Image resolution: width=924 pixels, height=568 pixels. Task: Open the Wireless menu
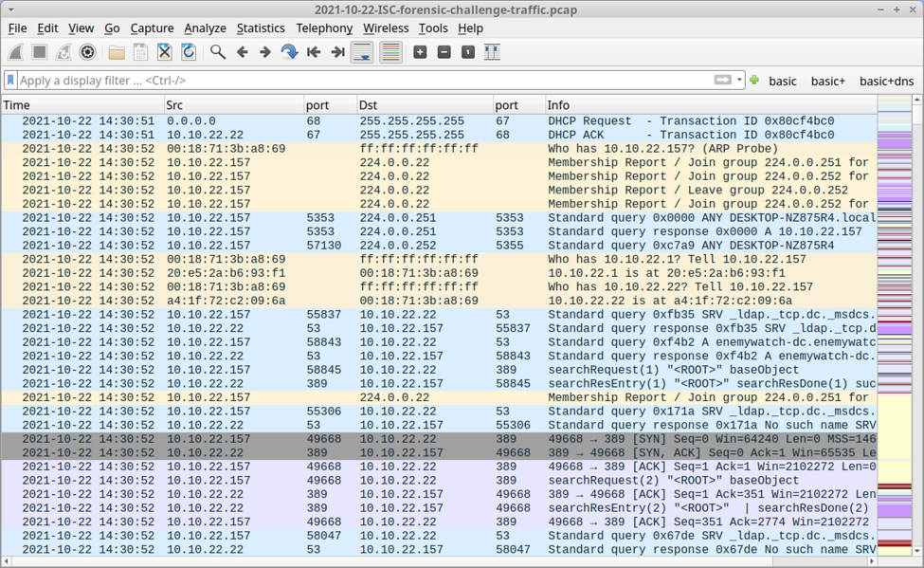click(x=386, y=28)
